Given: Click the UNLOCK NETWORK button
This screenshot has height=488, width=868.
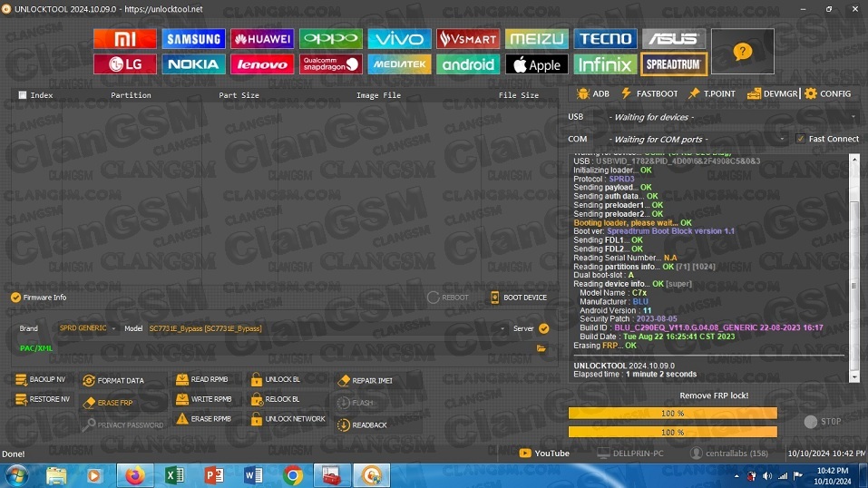Looking at the screenshot, I should (288, 419).
